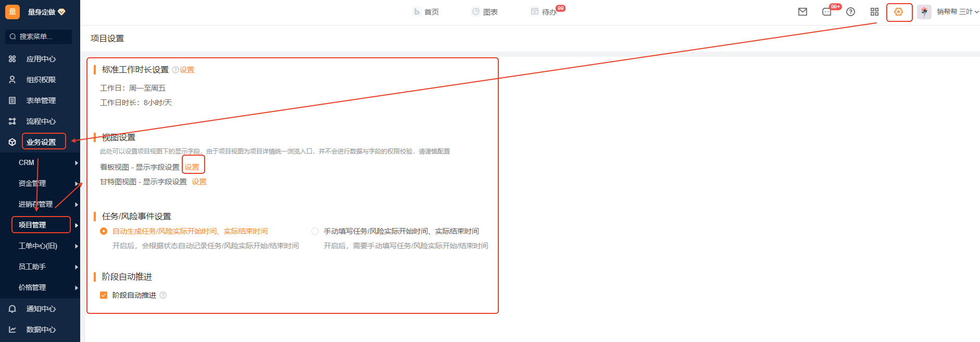Open the apps grid icon
Image resolution: width=980 pixels, height=342 pixels.
pos(874,12)
